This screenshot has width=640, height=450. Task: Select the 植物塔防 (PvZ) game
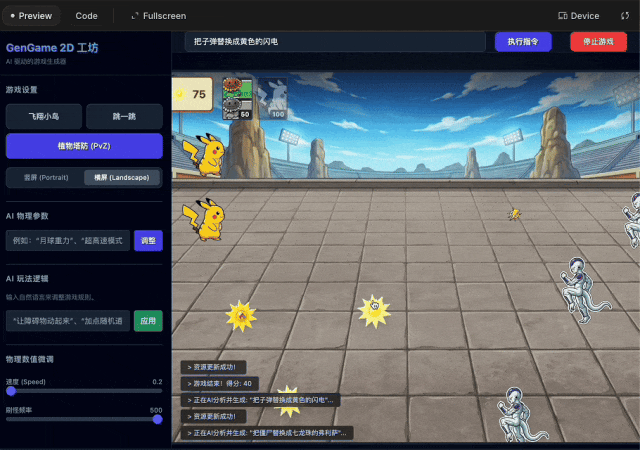84,146
